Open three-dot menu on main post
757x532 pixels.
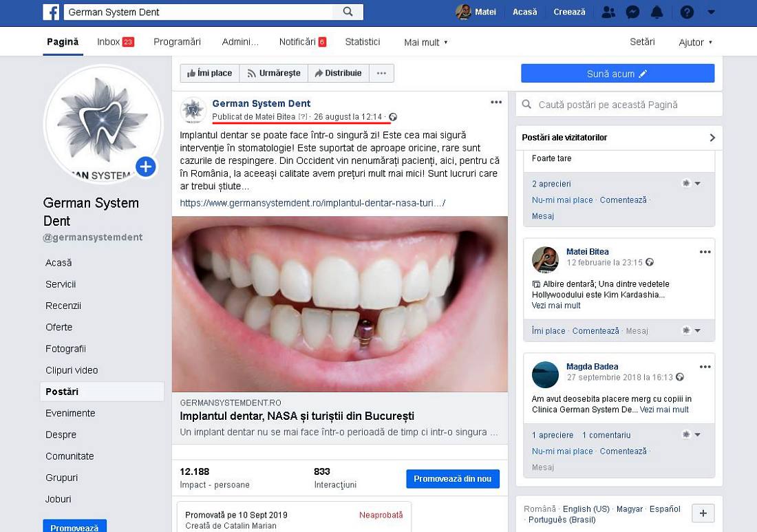point(496,103)
